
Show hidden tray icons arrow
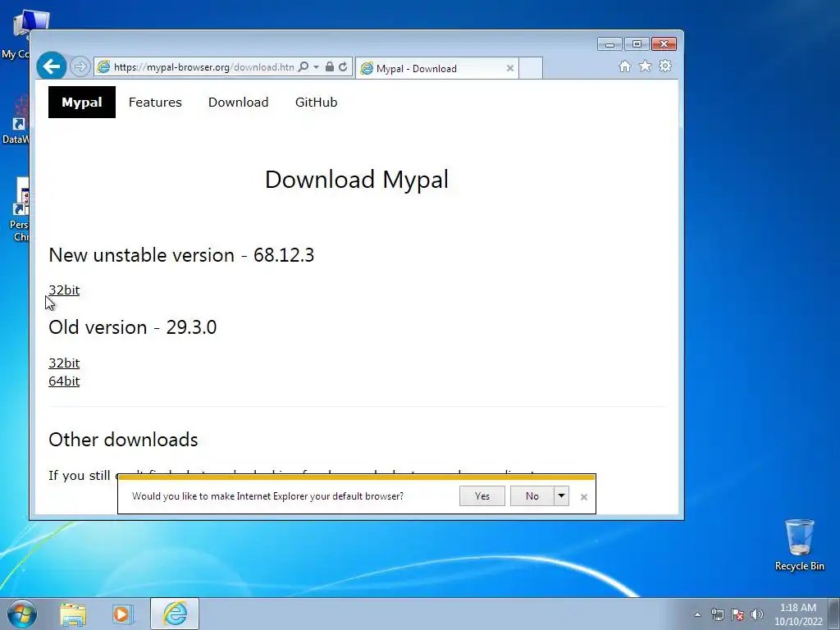[697, 614]
